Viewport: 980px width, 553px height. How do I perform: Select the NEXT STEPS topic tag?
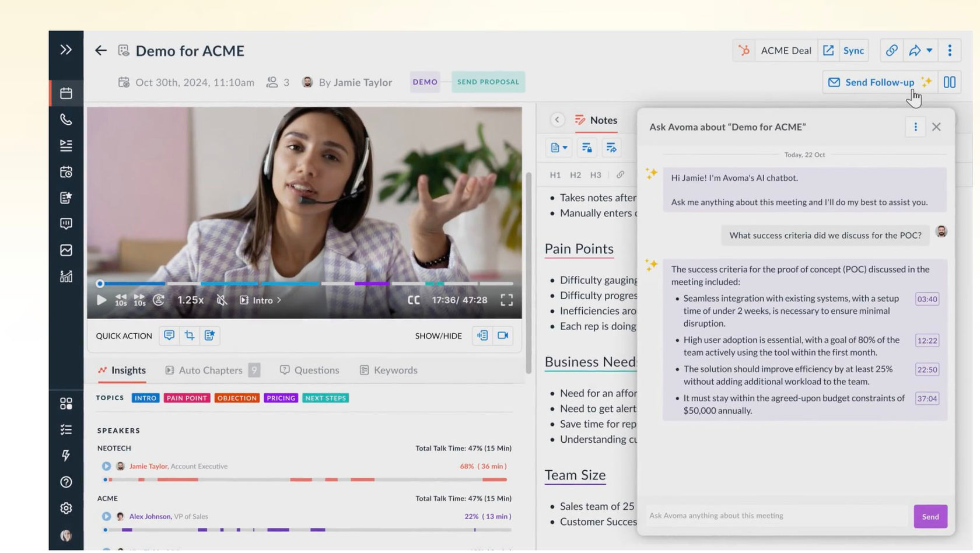coord(325,398)
